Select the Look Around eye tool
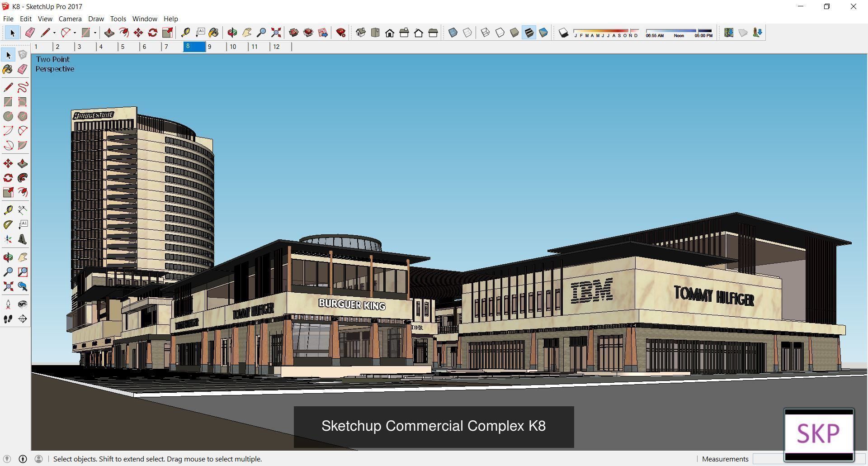This screenshot has height=466, width=868. 23,304
